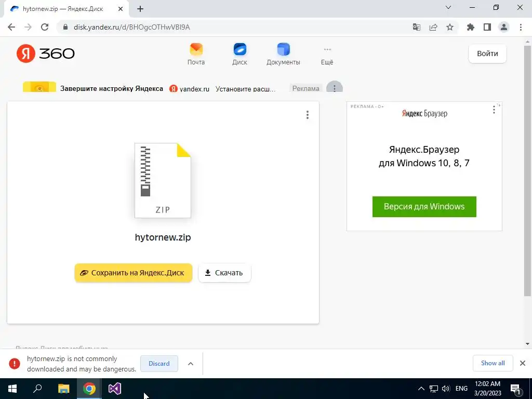This screenshot has width=532, height=399.
Task: Click the ZIP file thumbnail
Action: coord(163,180)
